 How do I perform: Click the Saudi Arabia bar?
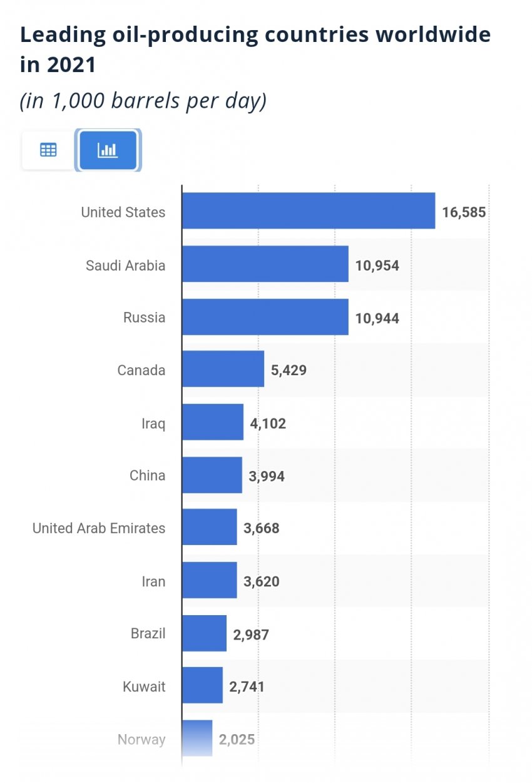[265, 264]
